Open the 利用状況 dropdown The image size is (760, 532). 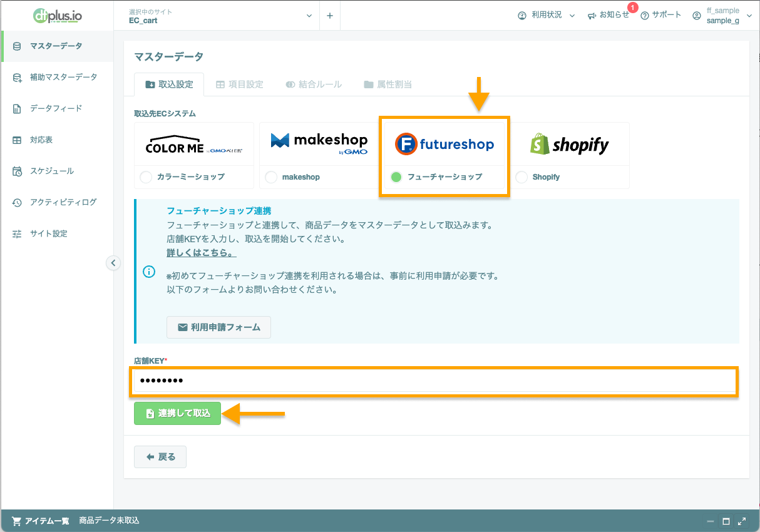click(x=546, y=15)
